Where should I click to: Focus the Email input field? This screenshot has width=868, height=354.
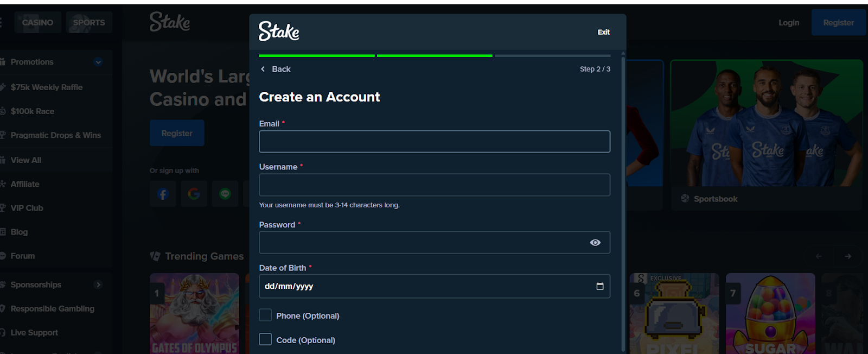coord(435,142)
